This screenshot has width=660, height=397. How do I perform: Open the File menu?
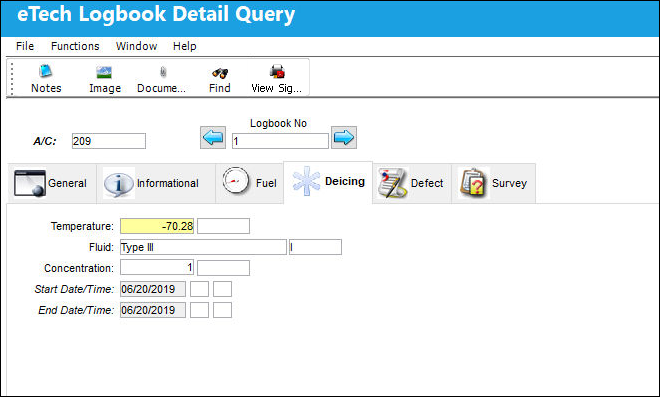(x=25, y=46)
